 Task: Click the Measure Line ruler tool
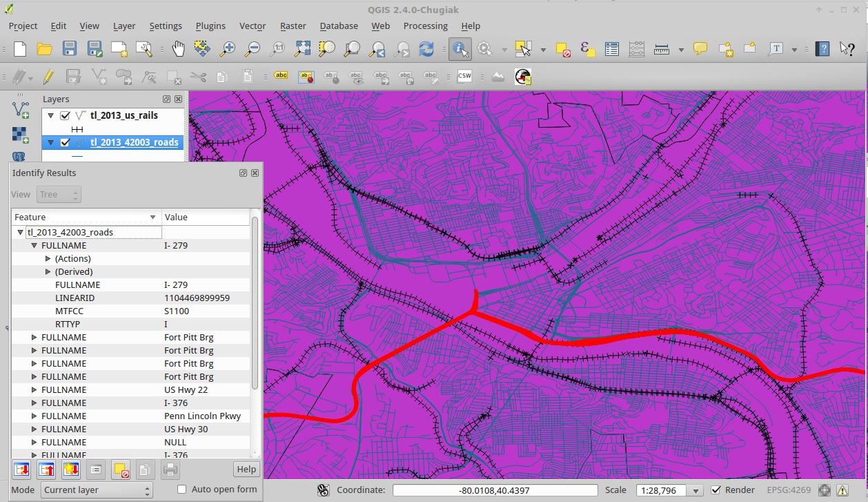click(661, 49)
